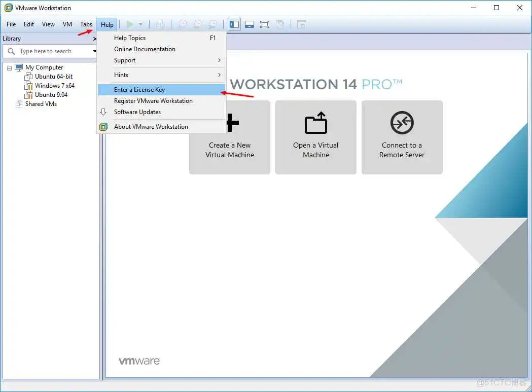Viewport: 532px width, 392px height.
Task: Collapse the My Computer tree node
Action: pos(9,67)
